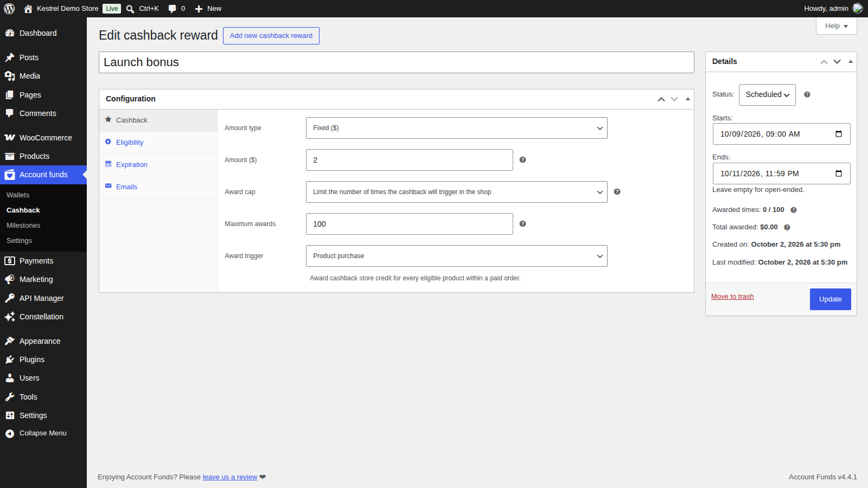Open the Account funds menu
The width and height of the screenshot is (868, 488).
(43, 175)
